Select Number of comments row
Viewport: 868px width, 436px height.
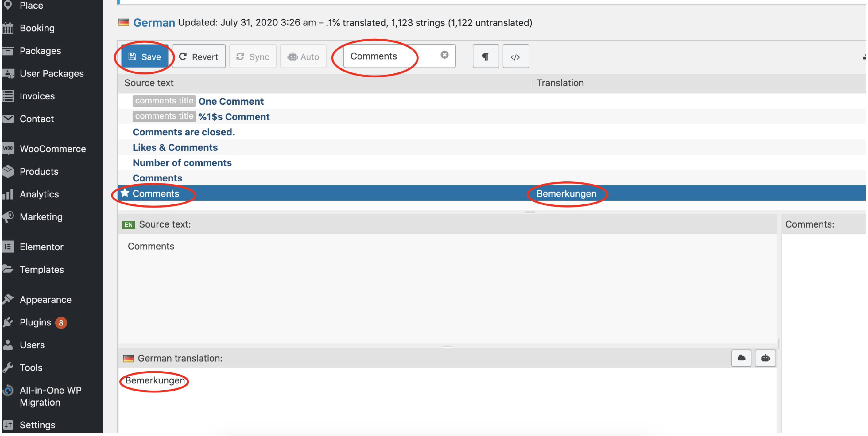(x=492, y=163)
